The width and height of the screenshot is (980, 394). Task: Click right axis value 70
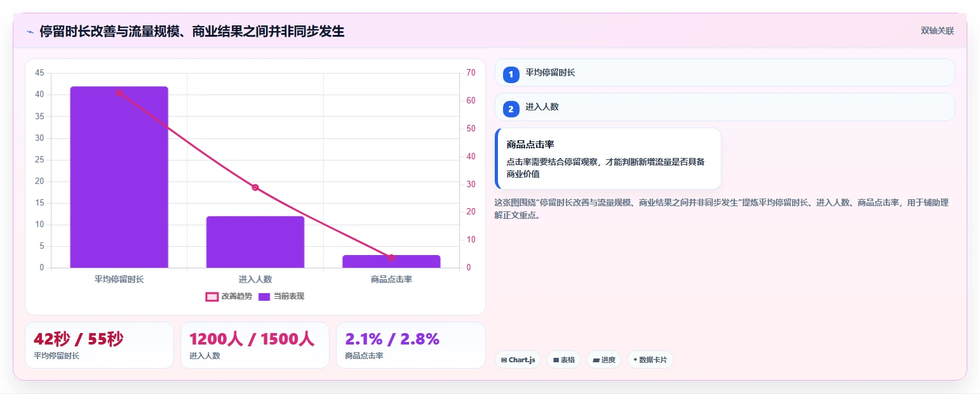(x=471, y=73)
